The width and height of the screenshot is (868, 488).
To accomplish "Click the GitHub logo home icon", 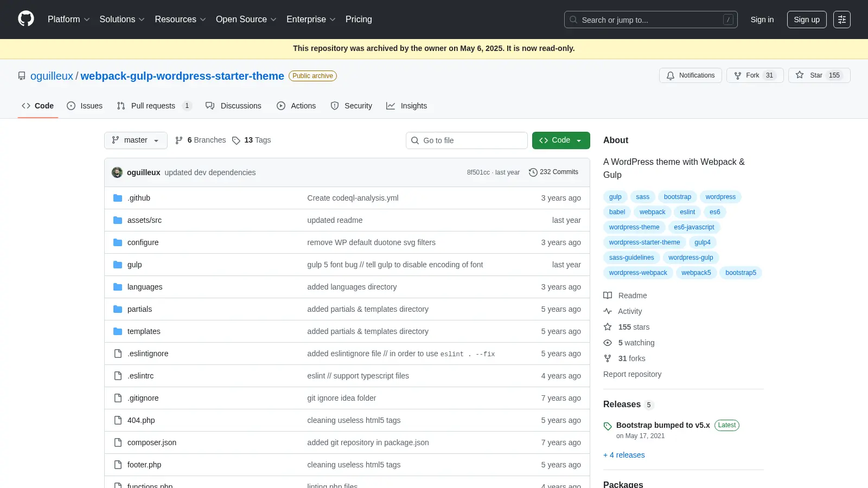I will click(26, 19).
